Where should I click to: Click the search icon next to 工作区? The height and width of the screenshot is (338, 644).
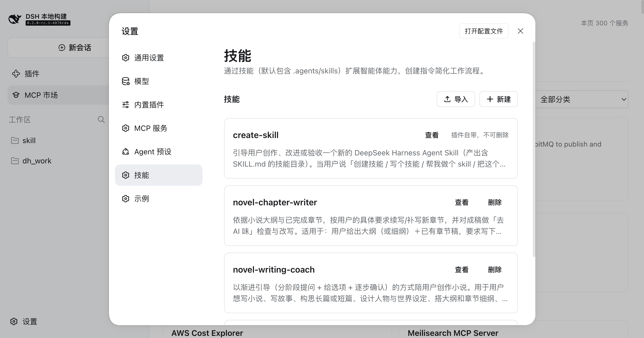click(101, 119)
